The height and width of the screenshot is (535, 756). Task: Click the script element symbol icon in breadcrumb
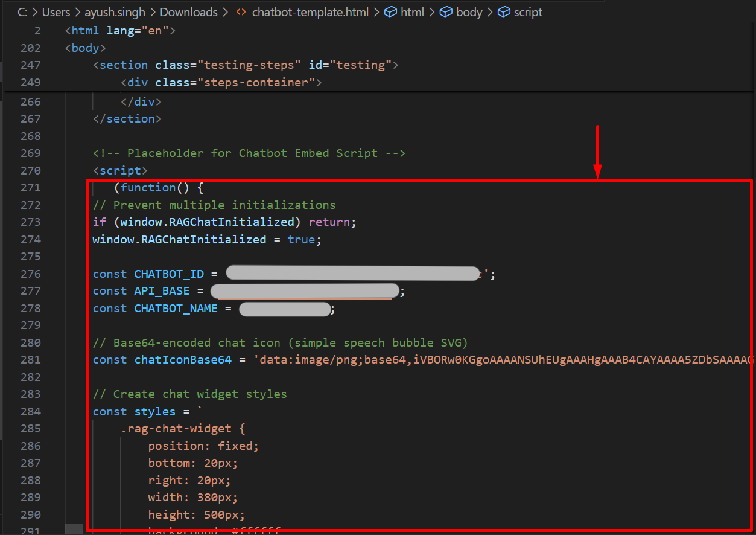click(503, 12)
